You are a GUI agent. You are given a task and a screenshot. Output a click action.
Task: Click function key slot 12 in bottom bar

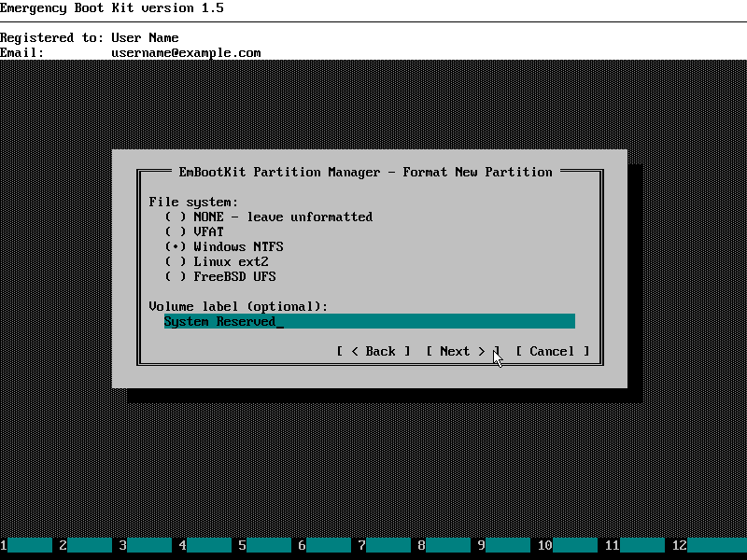(710, 545)
